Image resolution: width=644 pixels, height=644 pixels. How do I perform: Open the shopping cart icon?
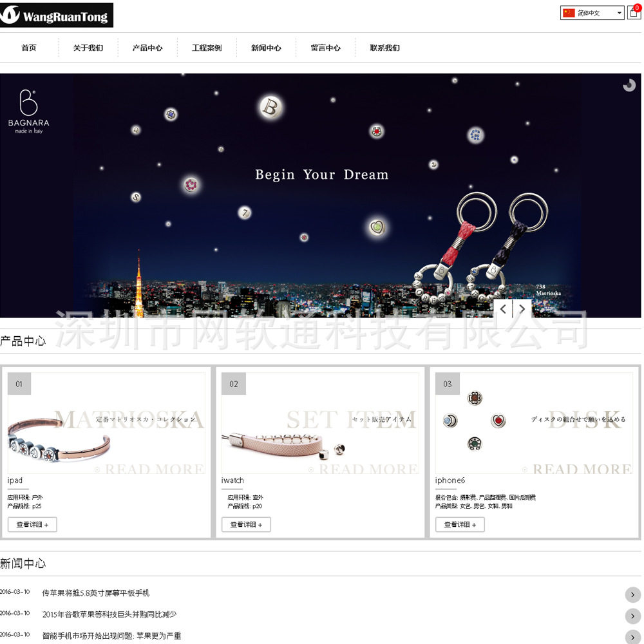[634, 12]
